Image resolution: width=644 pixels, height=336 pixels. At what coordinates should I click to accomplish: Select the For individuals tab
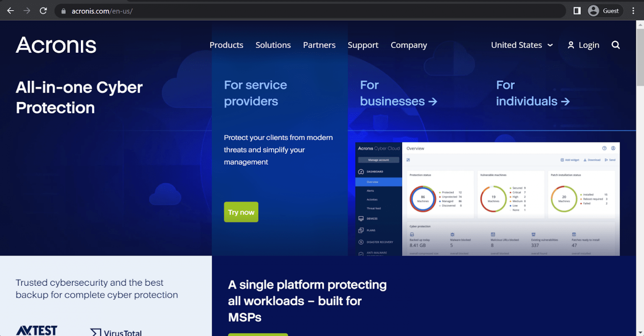532,93
